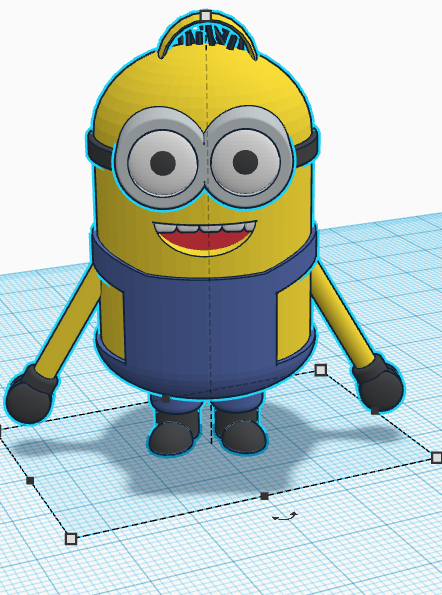The height and width of the screenshot is (595, 442).
Task: Click the goggle eye on the right
Action: tap(246, 162)
